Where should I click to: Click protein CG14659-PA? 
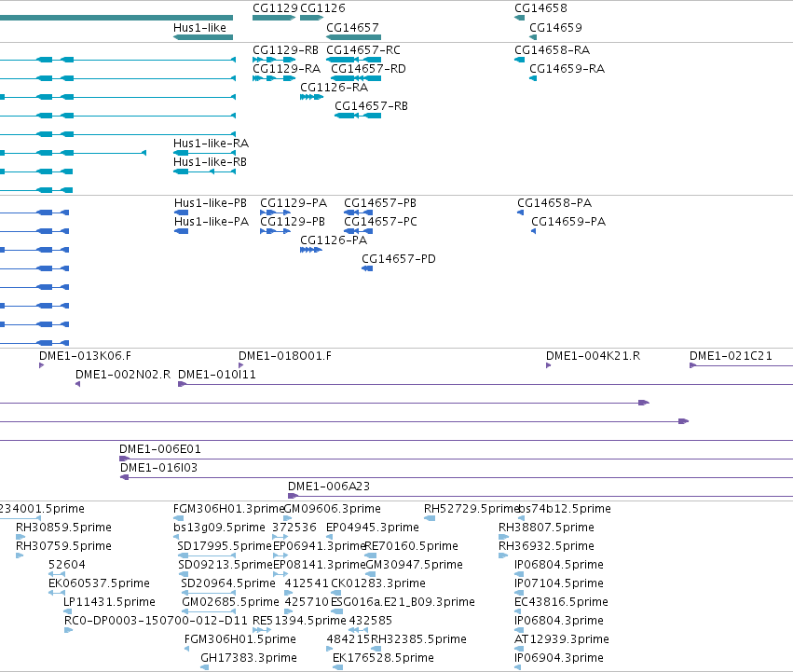(568, 222)
